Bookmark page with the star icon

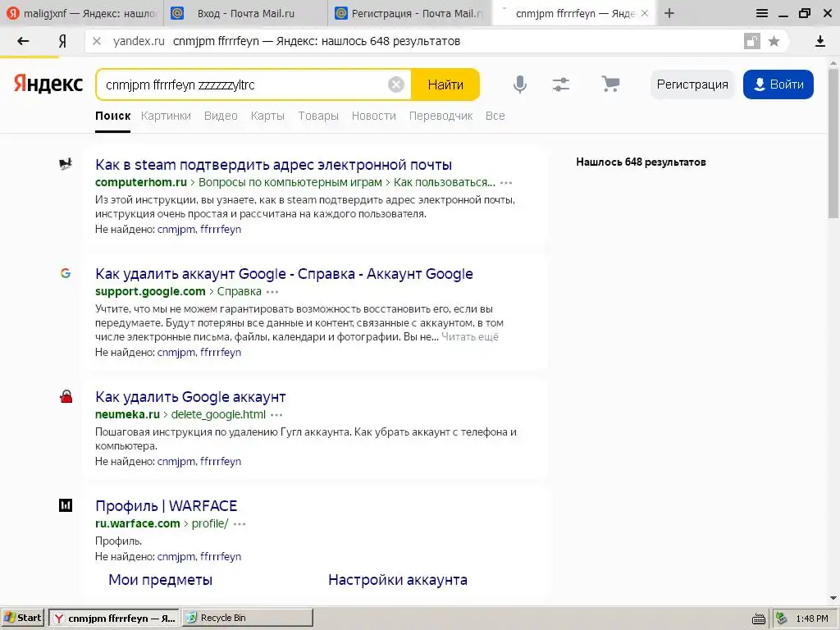pyautogui.click(x=774, y=41)
